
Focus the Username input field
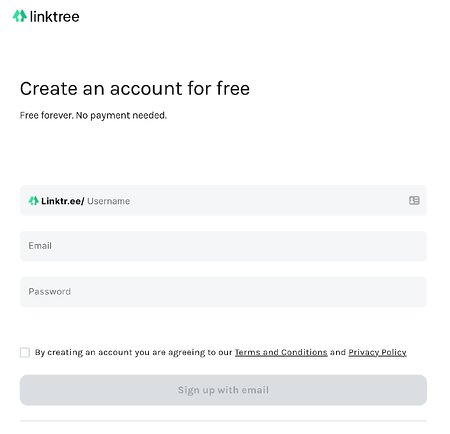pos(223,201)
